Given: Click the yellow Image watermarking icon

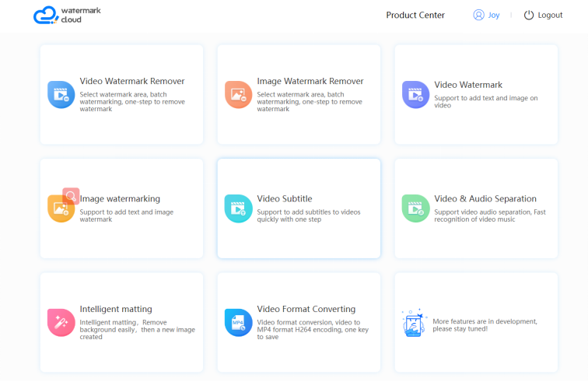Looking at the screenshot, I should point(61,209).
